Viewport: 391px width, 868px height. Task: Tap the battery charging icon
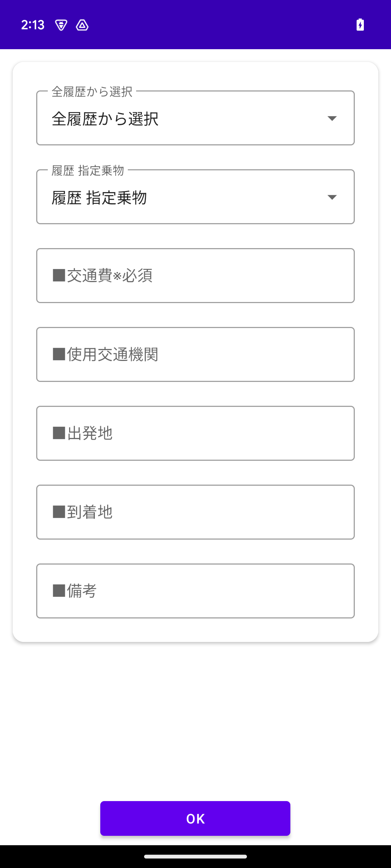[360, 25]
